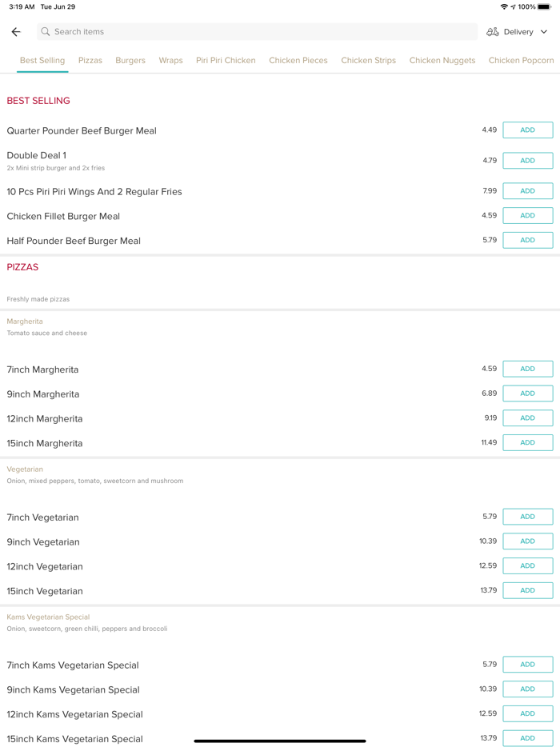The image size is (560, 747).
Task: Add the 7inch Margherita pizza
Action: pos(527,369)
